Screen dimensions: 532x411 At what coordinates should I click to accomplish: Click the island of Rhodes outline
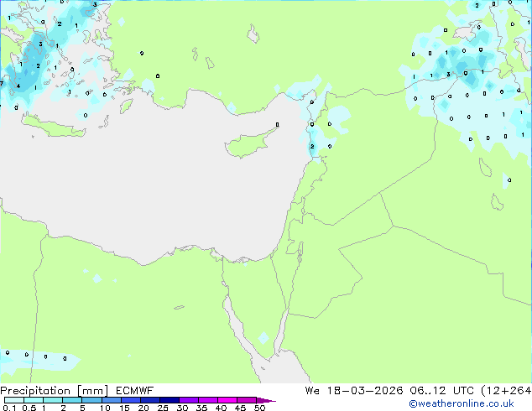click(x=126, y=107)
